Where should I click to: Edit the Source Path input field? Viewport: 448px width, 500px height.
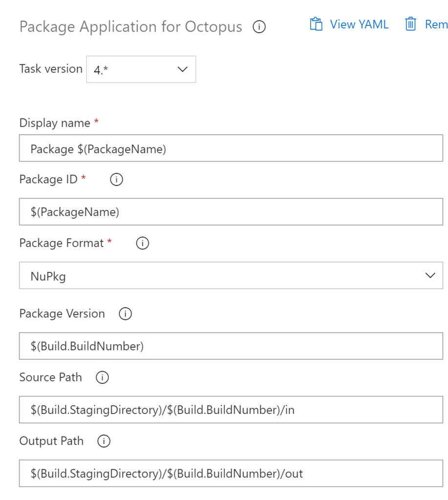point(231,410)
